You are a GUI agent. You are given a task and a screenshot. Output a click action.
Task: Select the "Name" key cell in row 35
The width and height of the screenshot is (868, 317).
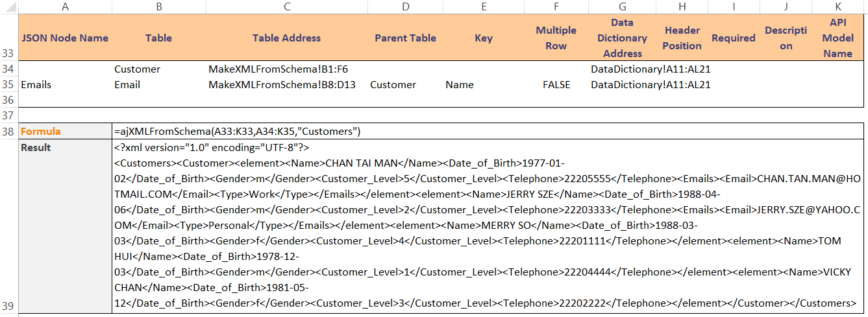coord(460,85)
